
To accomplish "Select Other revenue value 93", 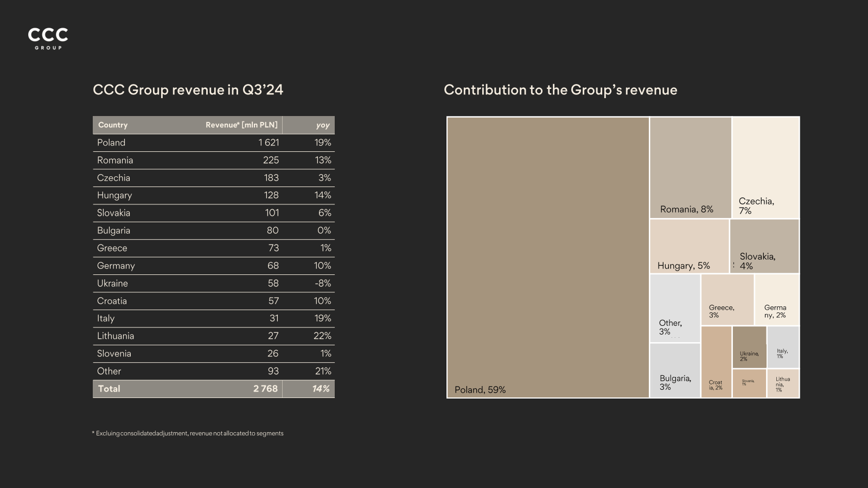I will click(273, 371).
